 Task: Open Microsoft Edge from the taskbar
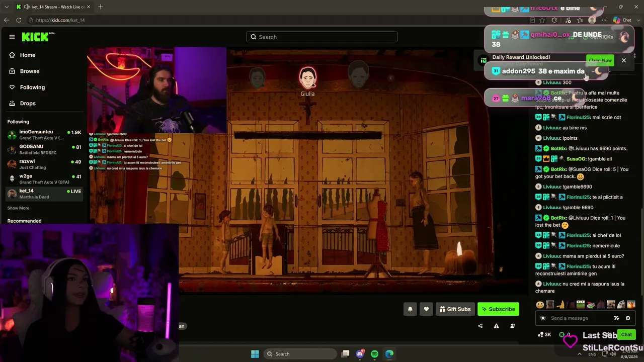[389, 354]
